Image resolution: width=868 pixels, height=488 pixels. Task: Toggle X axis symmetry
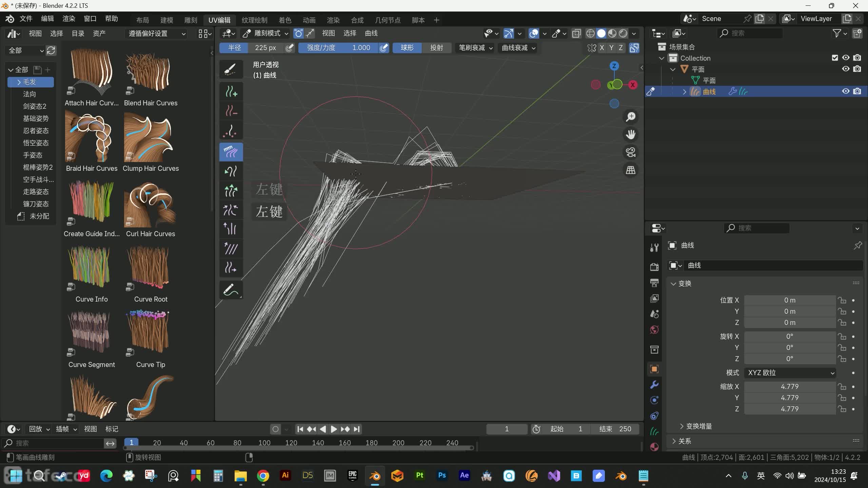[x=602, y=48]
